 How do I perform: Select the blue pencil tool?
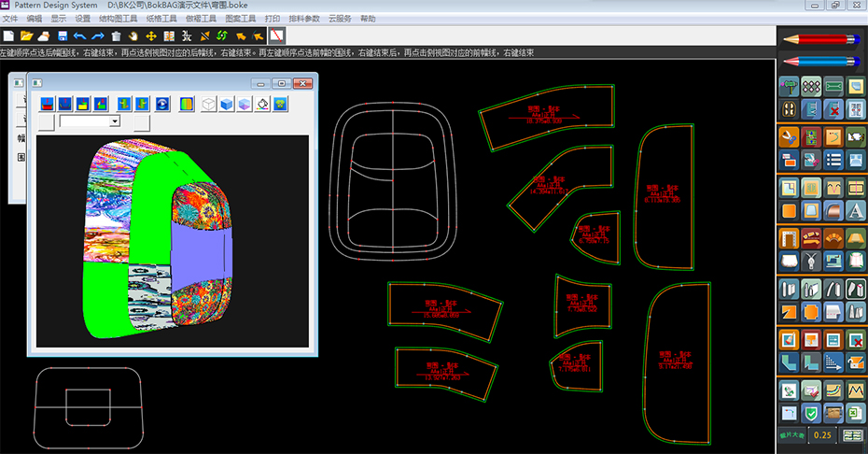point(823,62)
